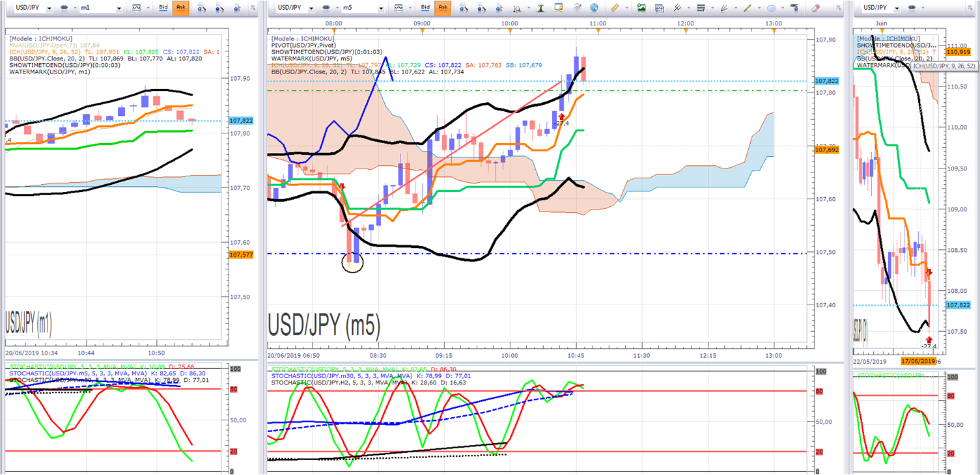
Task: Click [Modele : ICHIMOKU] label in m5 chart
Action: tap(304, 38)
